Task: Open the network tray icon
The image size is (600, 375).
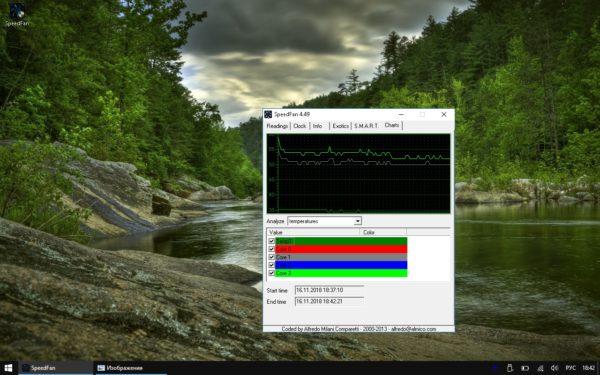Action: (x=540, y=368)
